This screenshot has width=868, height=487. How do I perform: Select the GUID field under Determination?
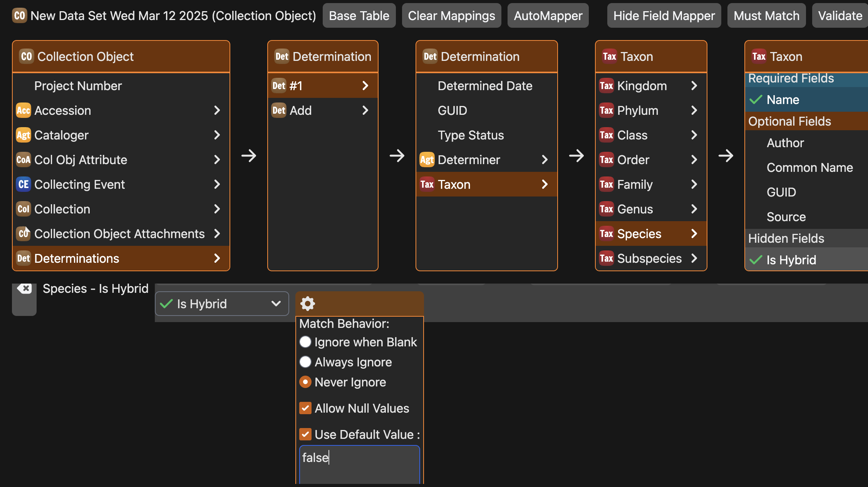(x=487, y=110)
